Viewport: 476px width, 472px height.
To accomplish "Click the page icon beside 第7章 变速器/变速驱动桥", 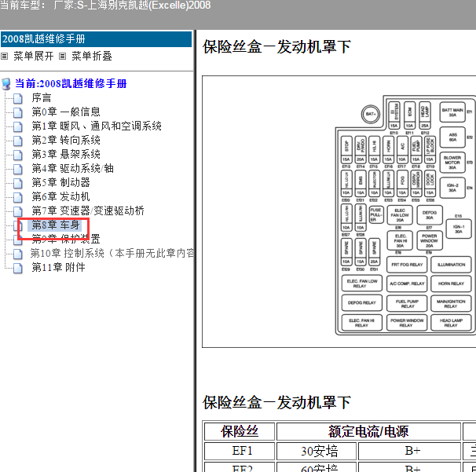I will [17, 211].
